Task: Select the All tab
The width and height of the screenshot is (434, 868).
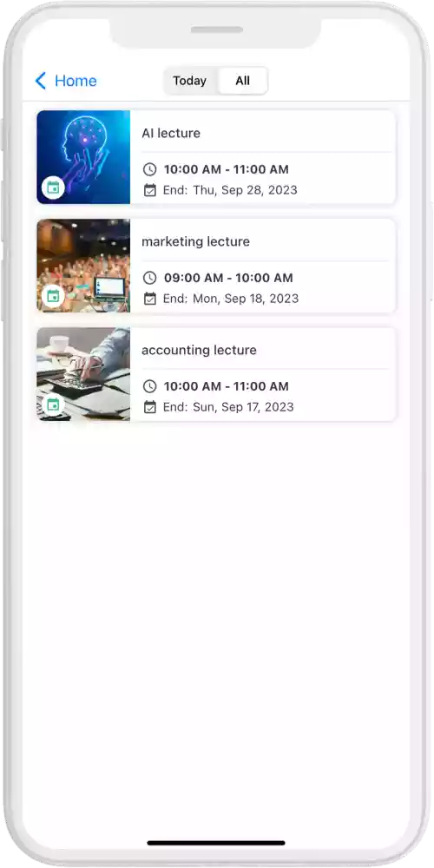Action: [242, 81]
